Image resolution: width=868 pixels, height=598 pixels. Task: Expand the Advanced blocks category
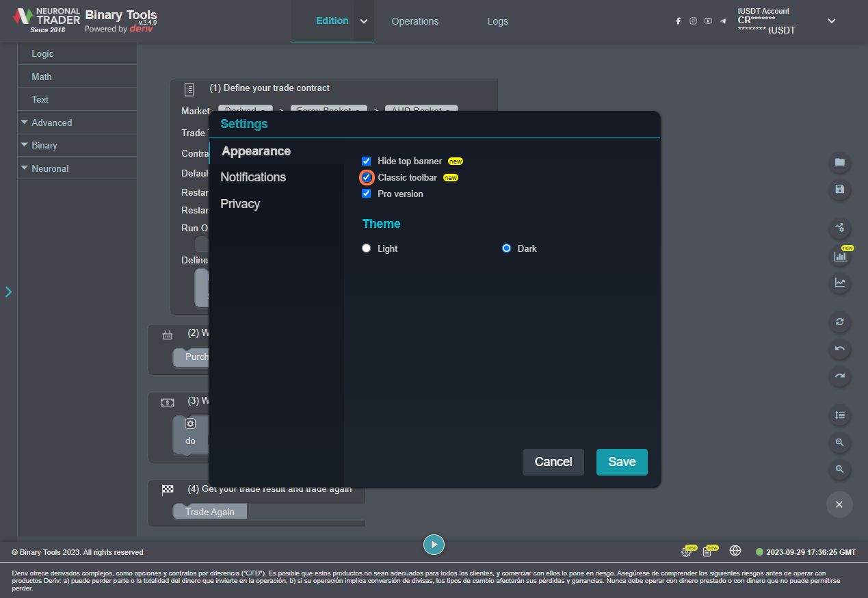click(51, 122)
